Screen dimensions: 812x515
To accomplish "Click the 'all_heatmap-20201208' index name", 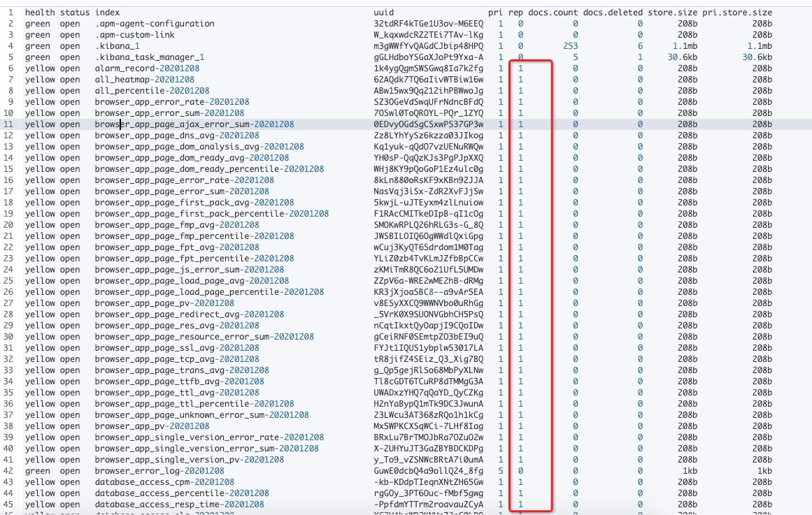I will pos(145,80).
